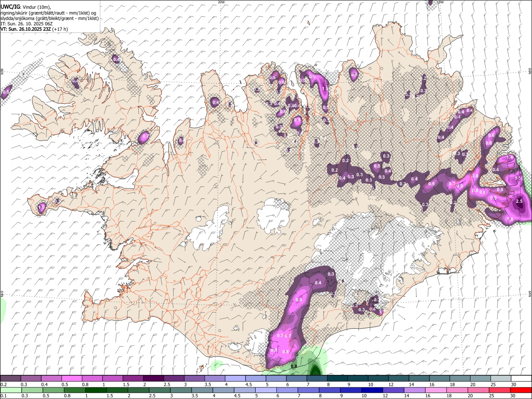Click the purple snow cell labeled 0.7 in the west

144,137
